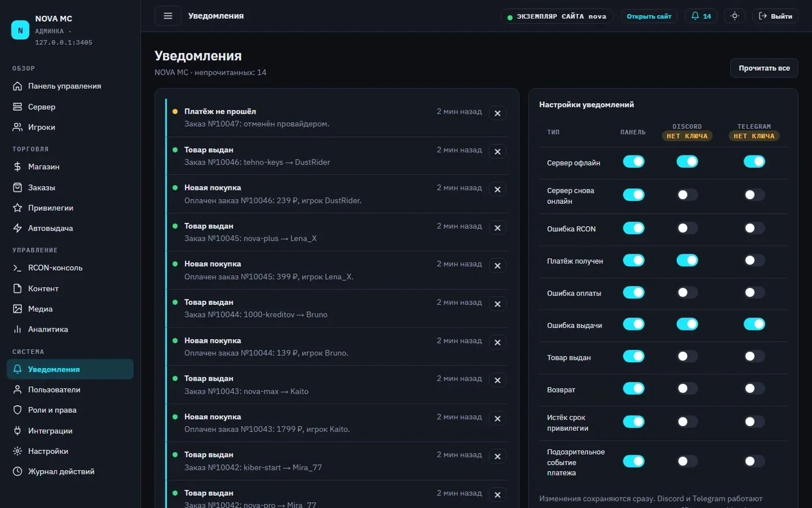
Task: Enable Discord toggle for Товар выдан
Action: 687,356
